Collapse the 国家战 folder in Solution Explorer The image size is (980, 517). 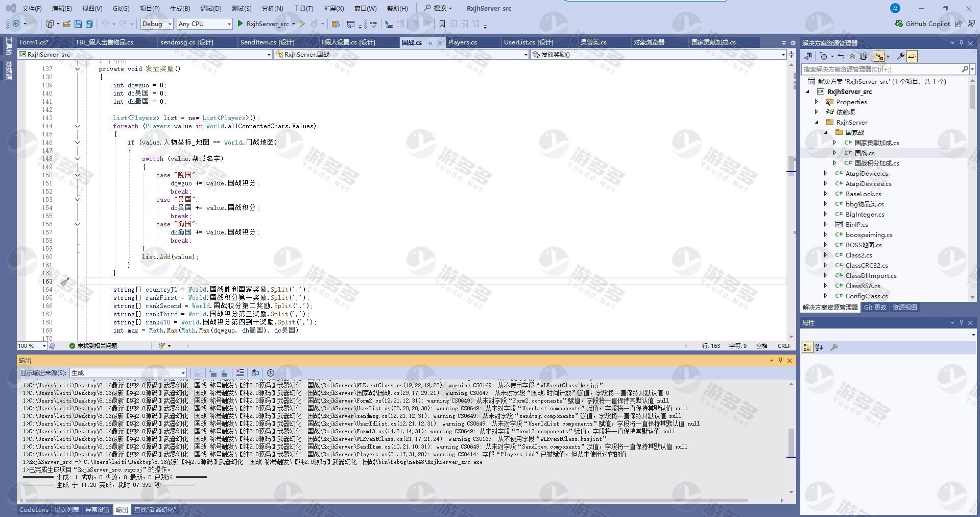coord(826,132)
